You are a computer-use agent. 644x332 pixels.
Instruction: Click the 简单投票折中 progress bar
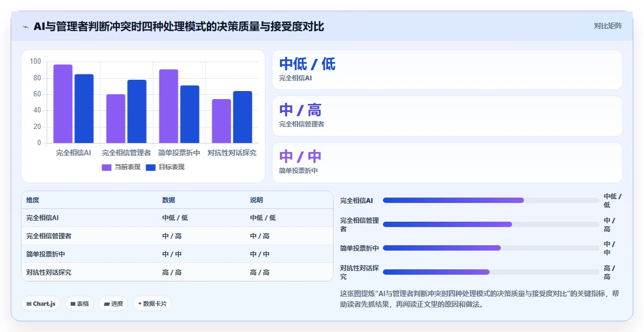(491, 248)
